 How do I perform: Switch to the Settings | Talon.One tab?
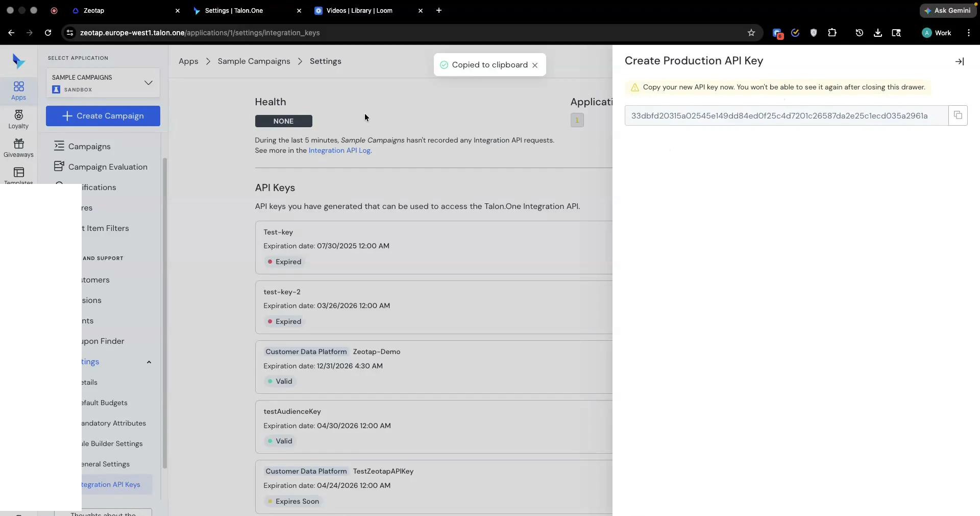(x=248, y=10)
